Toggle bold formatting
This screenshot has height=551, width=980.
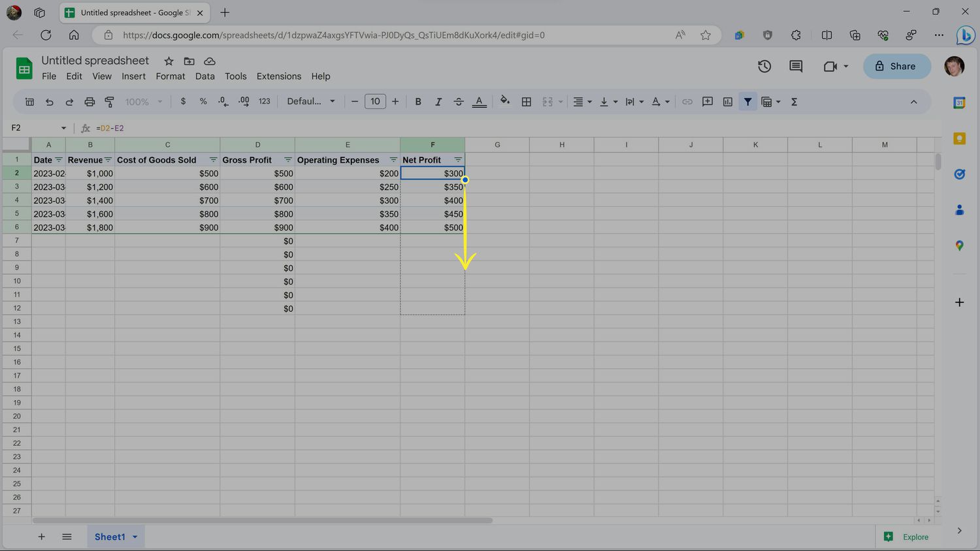[418, 102]
